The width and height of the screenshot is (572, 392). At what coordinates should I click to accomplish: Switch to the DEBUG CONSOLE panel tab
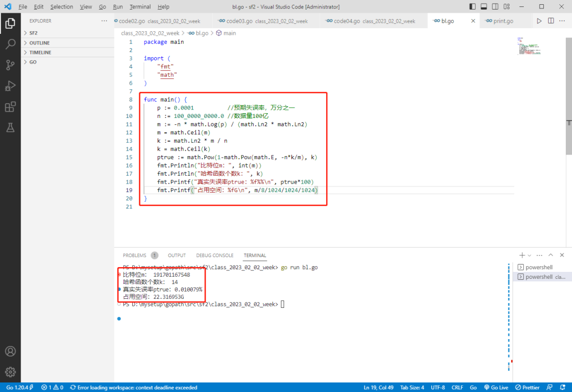[x=215, y=256]
